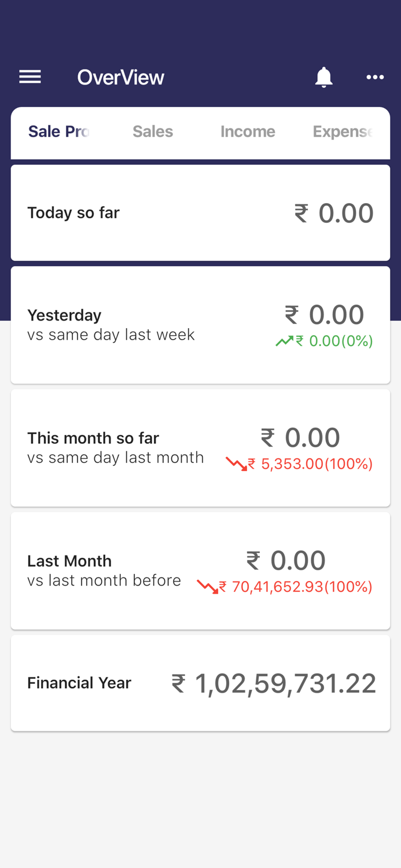Open the Yesterday sales card

200,324
